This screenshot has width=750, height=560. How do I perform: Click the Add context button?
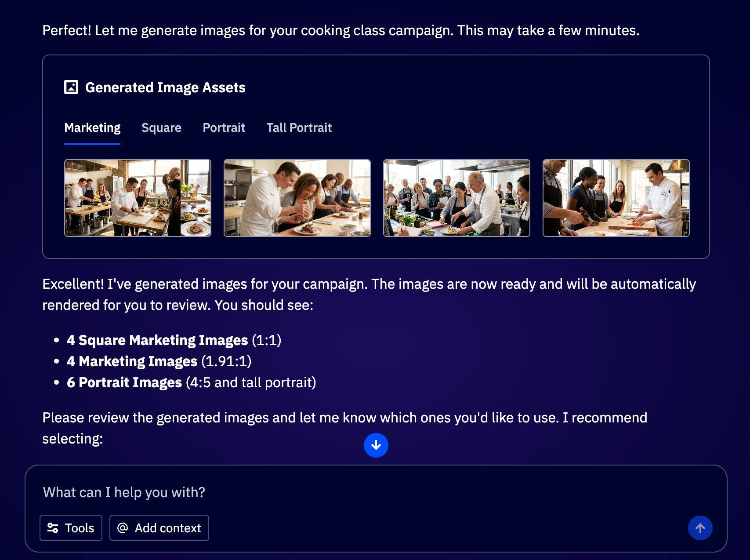pos(159,528)
